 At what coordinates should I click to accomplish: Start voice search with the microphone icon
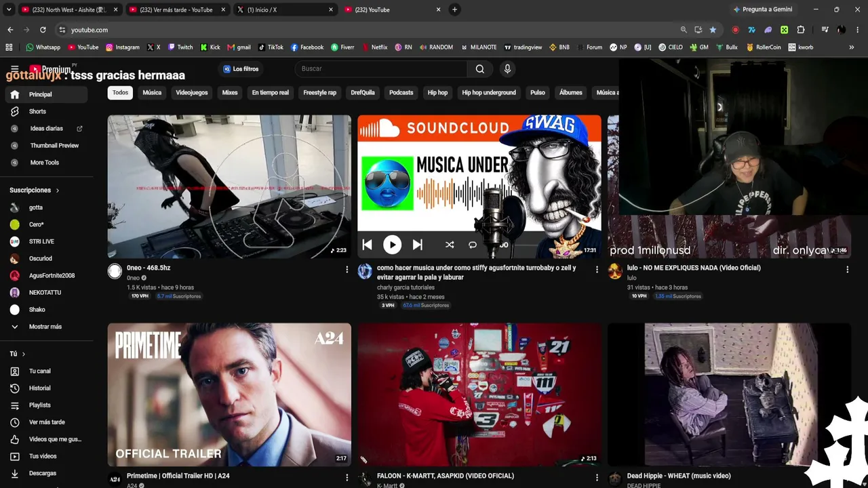507,68
